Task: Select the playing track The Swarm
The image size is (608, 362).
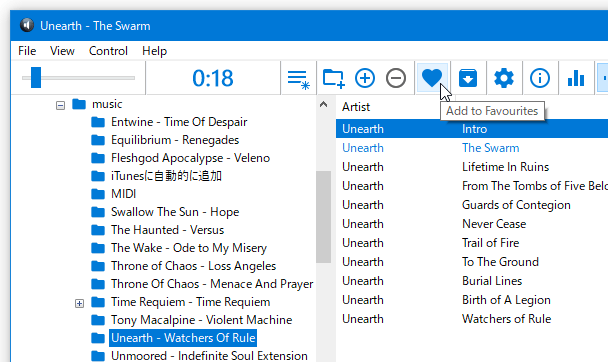Action: [x=472, y=148]
